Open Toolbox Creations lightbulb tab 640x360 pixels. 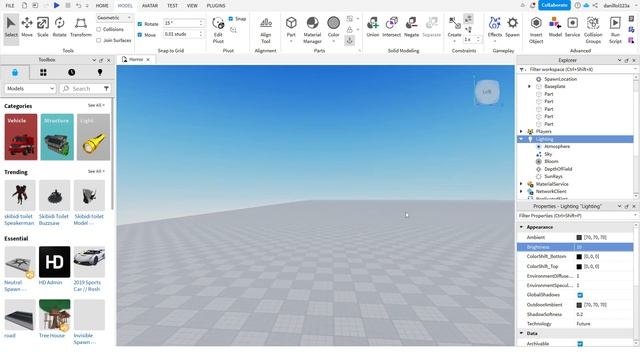pos(100,72)
